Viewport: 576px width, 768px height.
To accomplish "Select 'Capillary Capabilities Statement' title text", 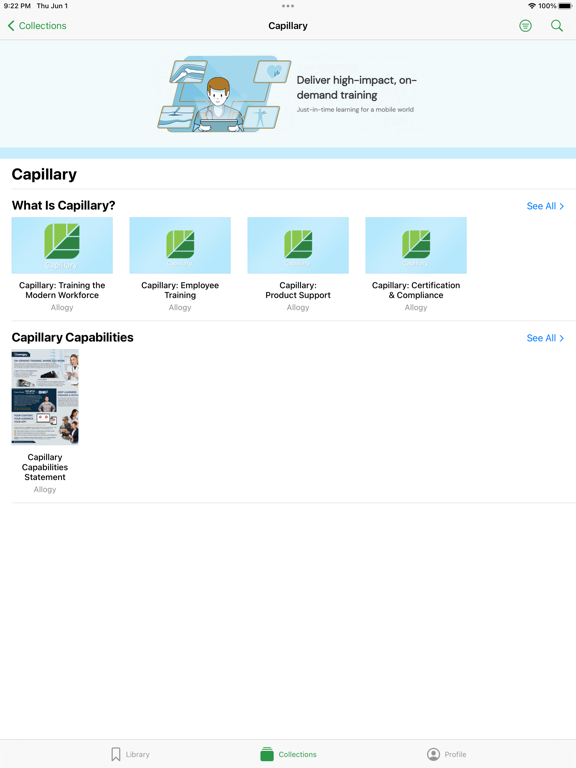I will pos(45,467).
